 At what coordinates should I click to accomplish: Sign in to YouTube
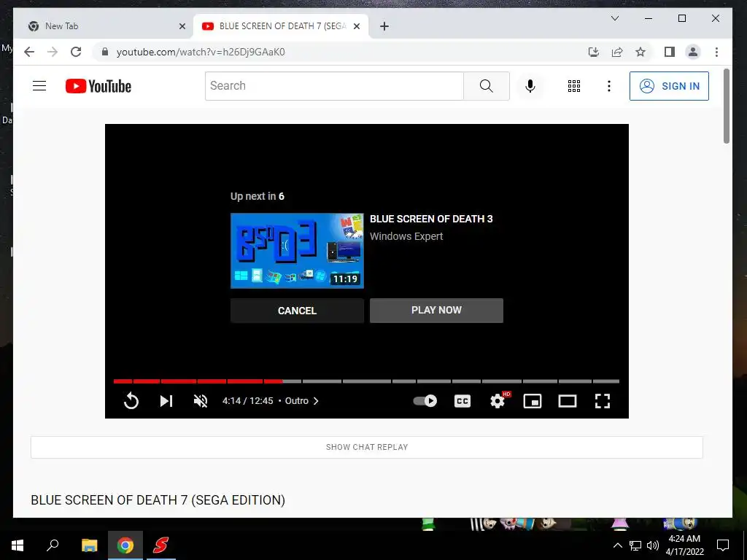coord(669,86)
